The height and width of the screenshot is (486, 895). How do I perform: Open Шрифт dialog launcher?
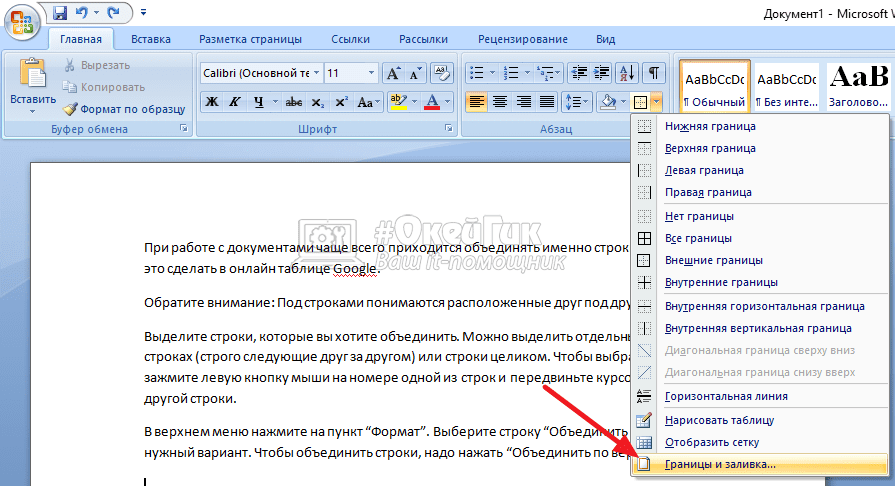point(449,128)
